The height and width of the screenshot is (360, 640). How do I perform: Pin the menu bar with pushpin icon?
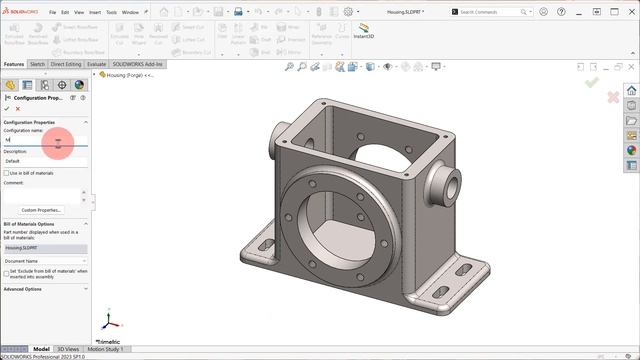pyautogui.click(x=146, y=12)
